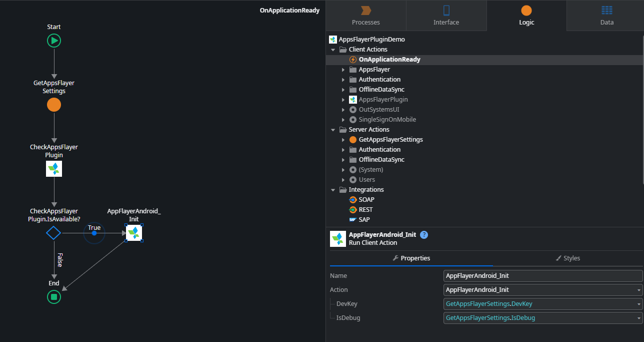Click the OfflineDataSync folder icon under Client Actions
Image resolution: width=644 pixels, height=342 pixels.
click(353, 90)
